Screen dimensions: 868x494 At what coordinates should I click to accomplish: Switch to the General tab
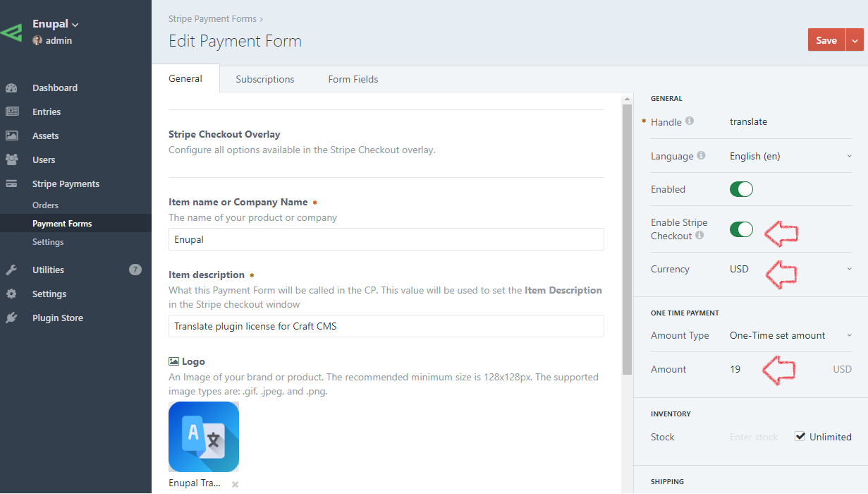185,79
